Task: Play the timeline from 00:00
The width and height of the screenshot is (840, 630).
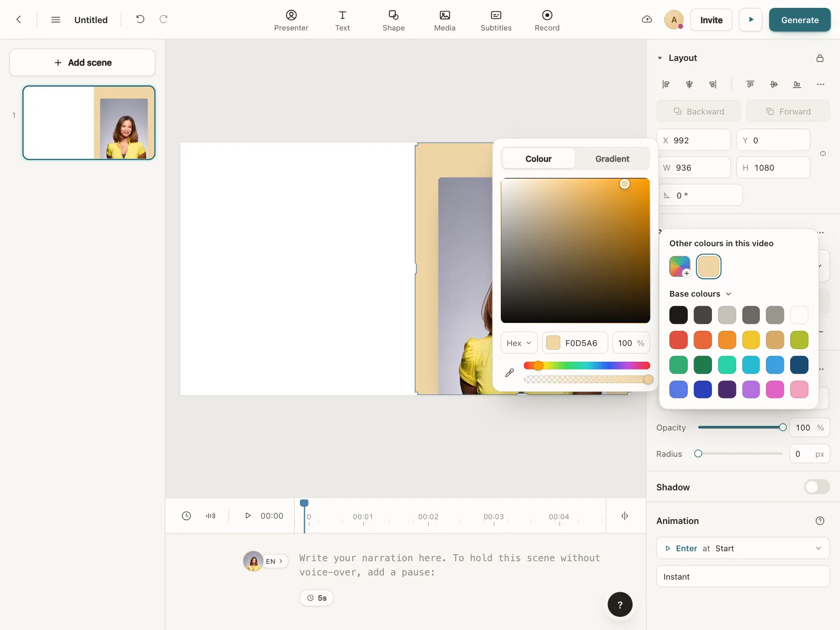Action: tap(248, 516)
